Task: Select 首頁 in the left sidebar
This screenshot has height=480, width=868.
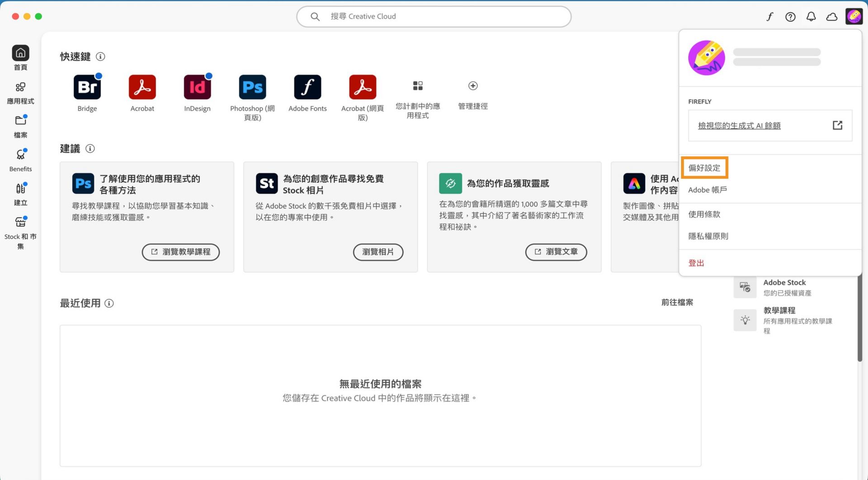Action: coord(20,57)
